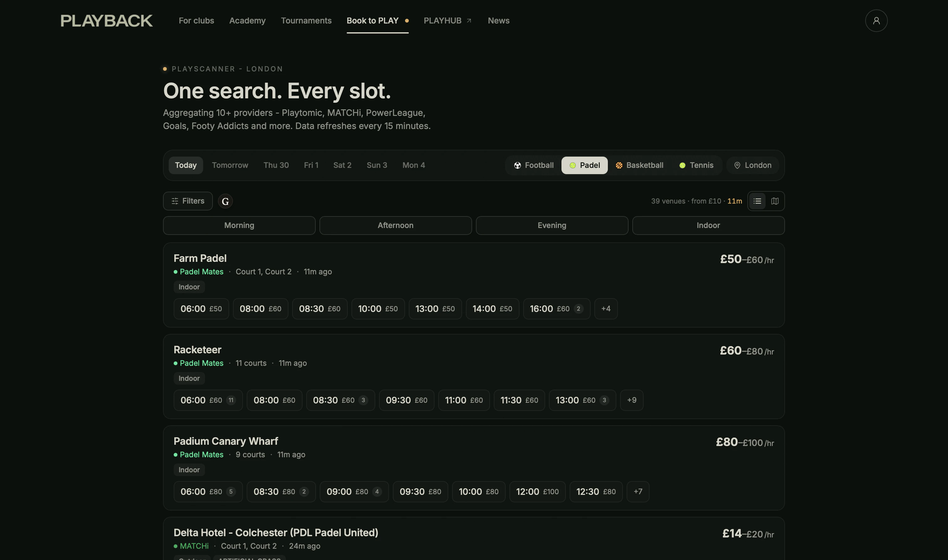Toggle the Morning time filter
This screenshot has width=948, height=560.
point(239,225)
